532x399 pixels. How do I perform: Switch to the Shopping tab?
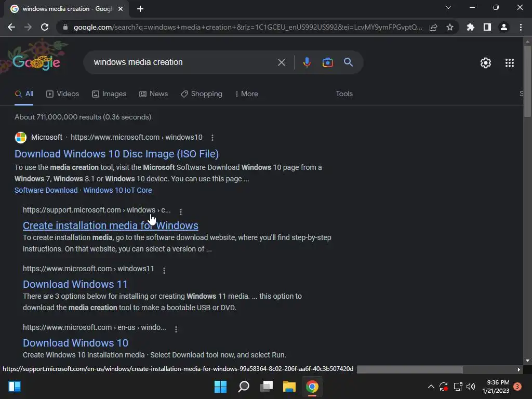pyautogui.click(x=202, y=94)
